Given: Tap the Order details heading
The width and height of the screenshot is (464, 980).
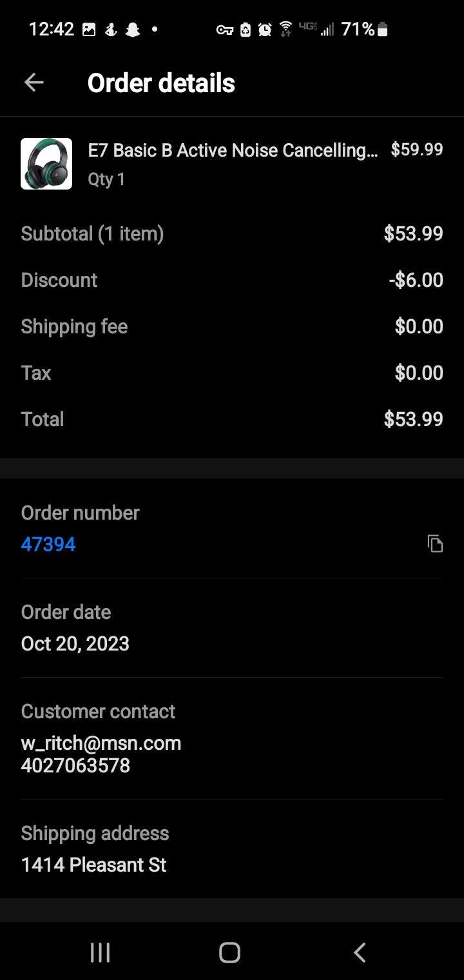Looking at the screenshot, I should tap(161, 83).
